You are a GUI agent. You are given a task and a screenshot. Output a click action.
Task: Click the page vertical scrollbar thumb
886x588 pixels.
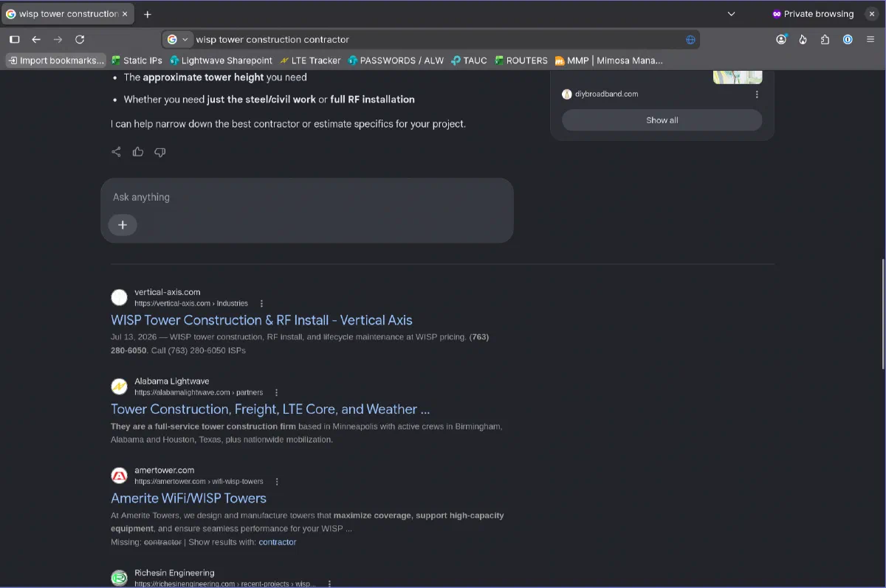(882, 314)
